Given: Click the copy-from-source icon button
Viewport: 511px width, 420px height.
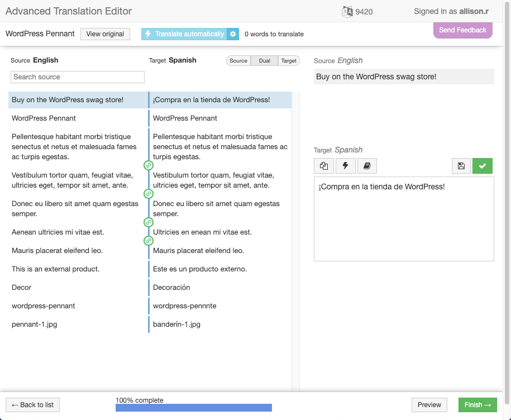Looking at the screenshot, I should (x=324, y=166).
